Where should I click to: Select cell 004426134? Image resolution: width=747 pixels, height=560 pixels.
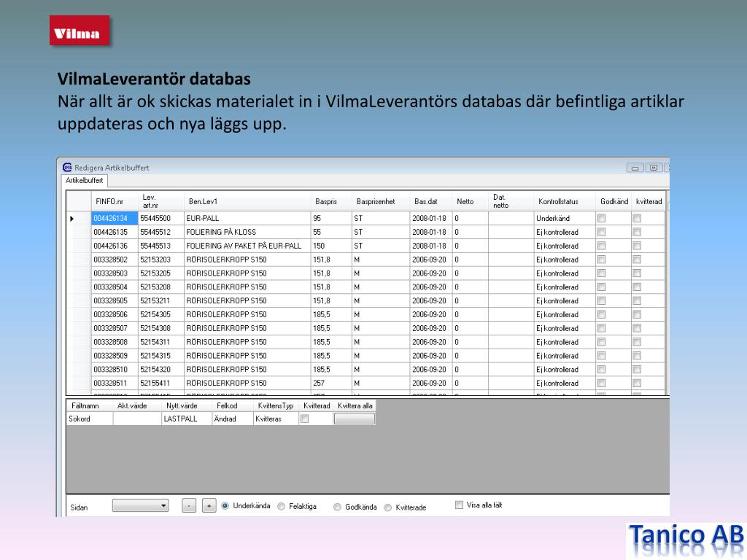[x=115, y=218]
